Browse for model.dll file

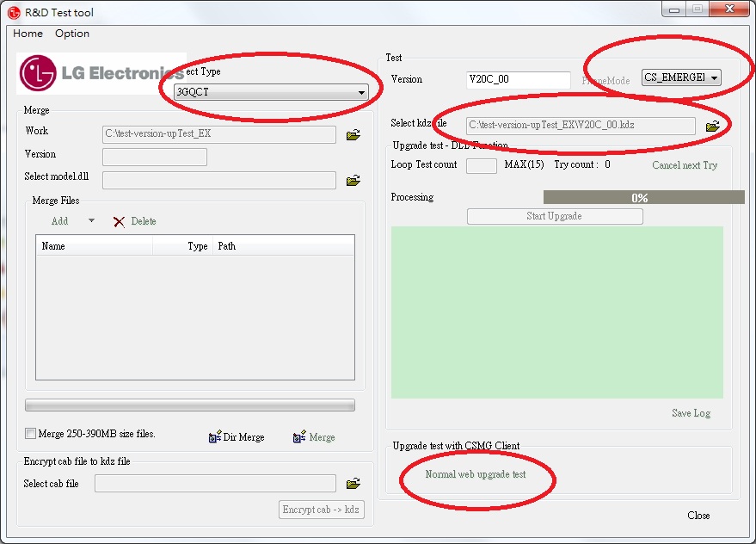[353, 181]
